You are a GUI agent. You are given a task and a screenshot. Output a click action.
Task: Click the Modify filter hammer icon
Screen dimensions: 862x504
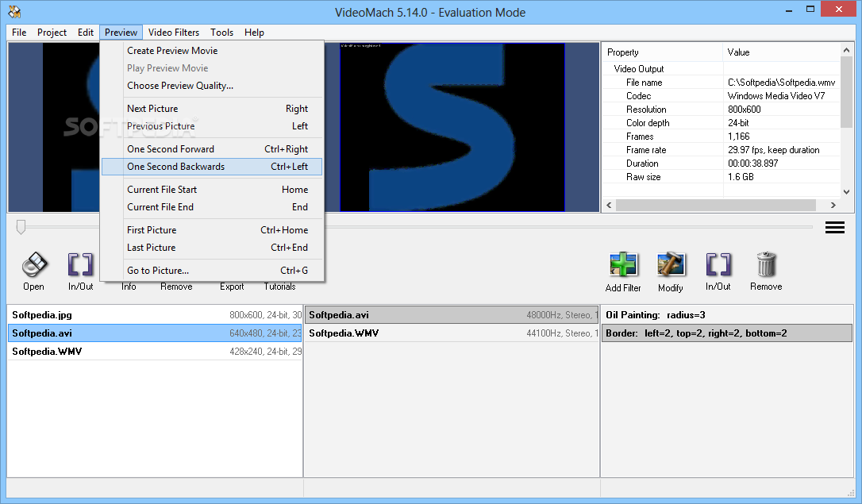pyautogui.click(x=671, y=265)
